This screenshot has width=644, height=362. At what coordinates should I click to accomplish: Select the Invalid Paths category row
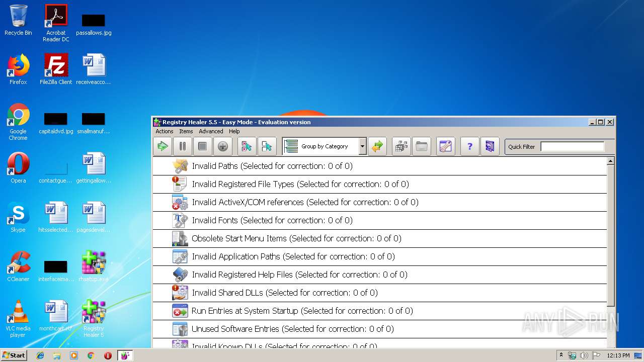pos(380,166)
